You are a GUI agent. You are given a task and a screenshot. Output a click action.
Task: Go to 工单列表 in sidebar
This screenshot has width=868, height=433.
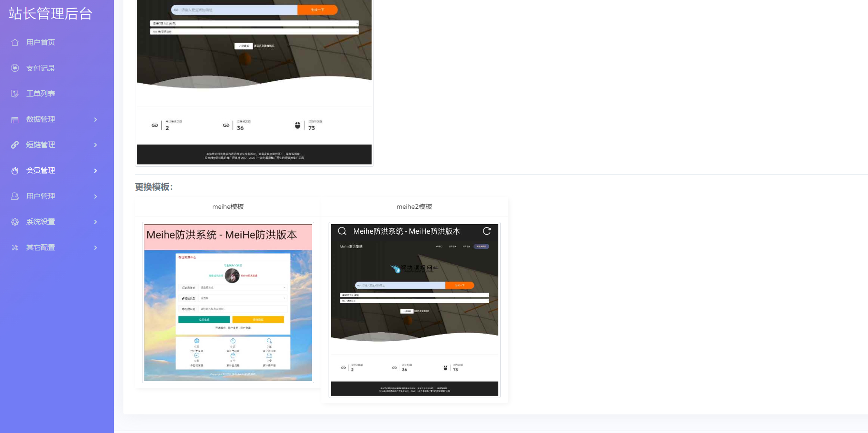pos(41,94)
